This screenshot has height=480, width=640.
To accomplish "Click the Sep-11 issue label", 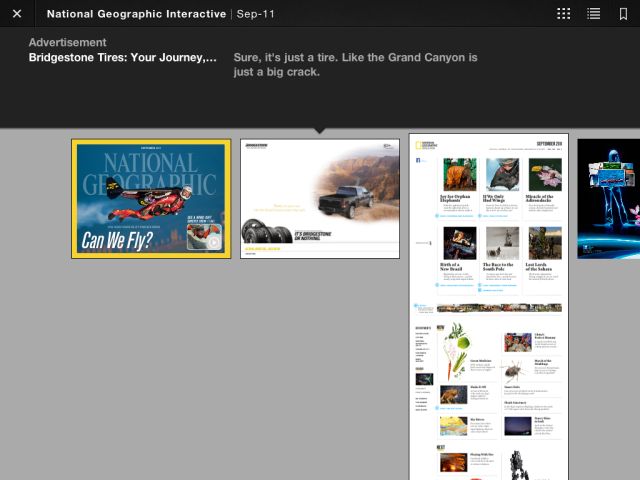I will [256, 14].
